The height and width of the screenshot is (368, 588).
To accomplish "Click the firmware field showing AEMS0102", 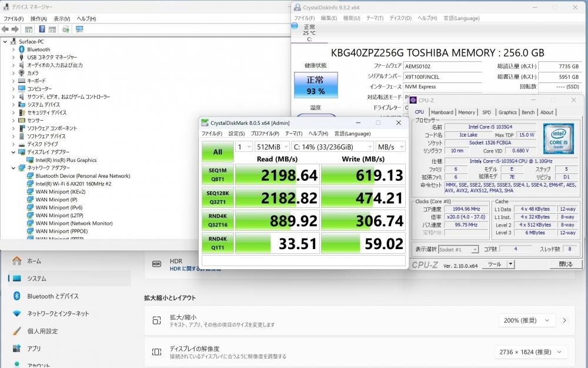I will click(443, 66).
